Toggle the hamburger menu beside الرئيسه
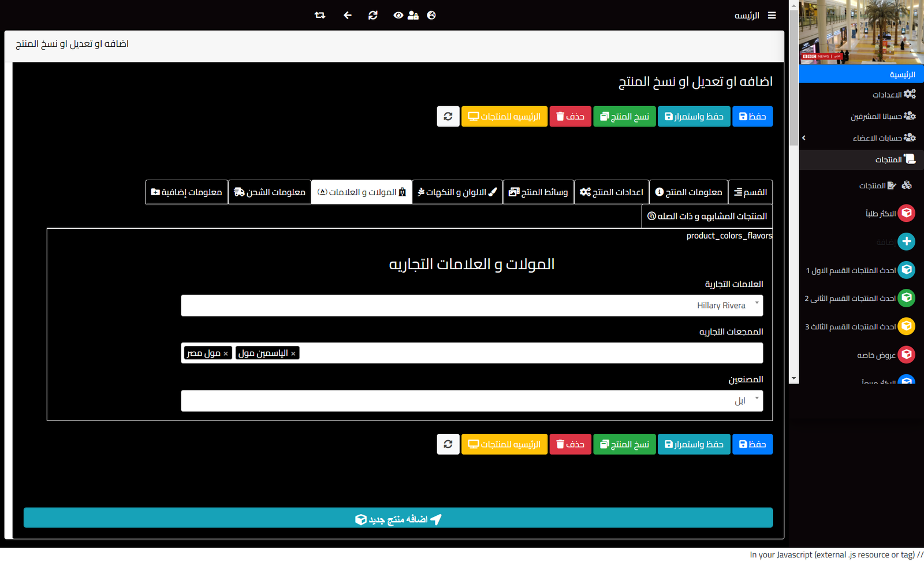The image size is (924, 562). point(772,16)
